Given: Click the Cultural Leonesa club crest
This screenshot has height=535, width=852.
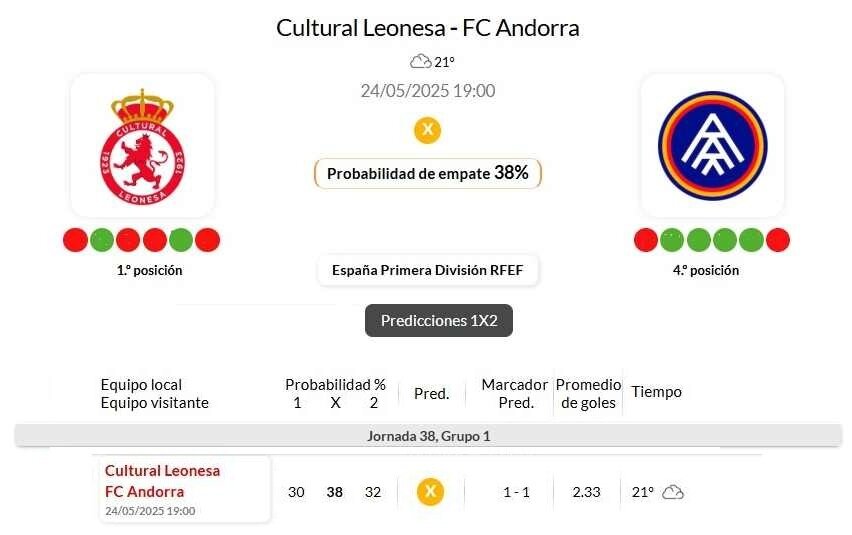Looking at the screenshot, I should 142,145.
